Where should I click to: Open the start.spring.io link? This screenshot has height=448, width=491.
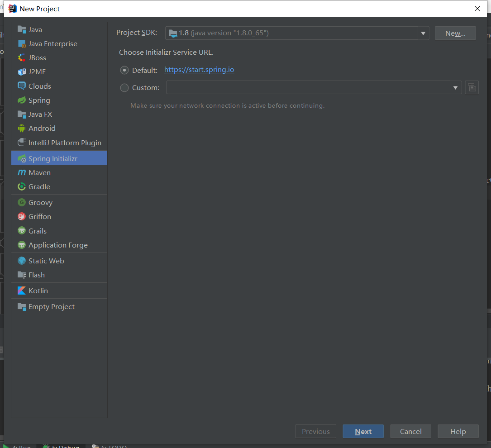click(199, 70)
